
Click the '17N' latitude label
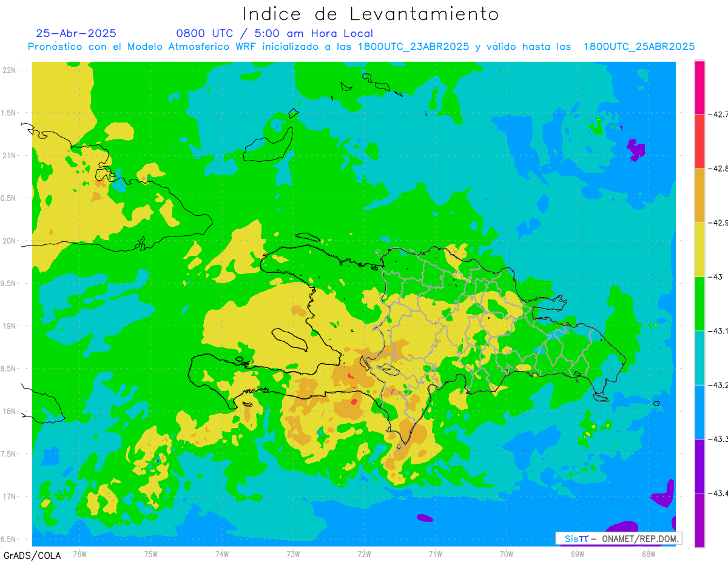point(10,497)
